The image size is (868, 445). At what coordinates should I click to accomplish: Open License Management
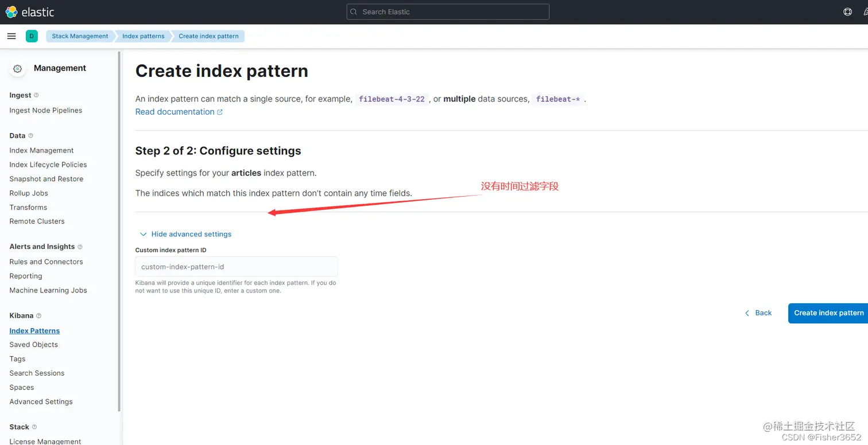45,442
